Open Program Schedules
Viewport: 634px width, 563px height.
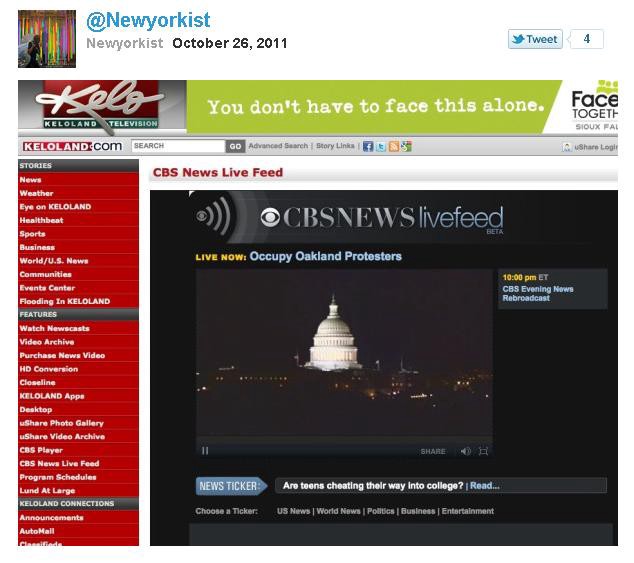[x=78, y=477]
